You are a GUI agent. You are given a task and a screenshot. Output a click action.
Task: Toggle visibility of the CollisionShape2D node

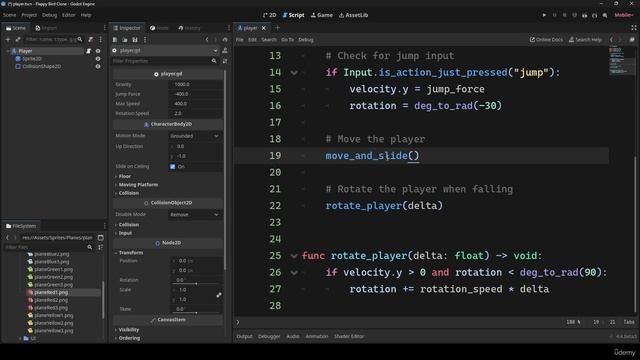coord(98,67)
